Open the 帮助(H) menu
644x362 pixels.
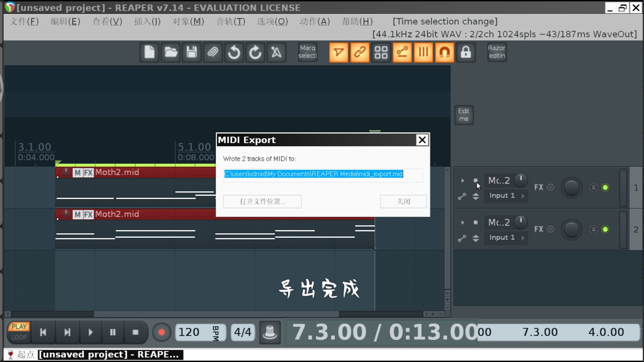coord(357,21)
